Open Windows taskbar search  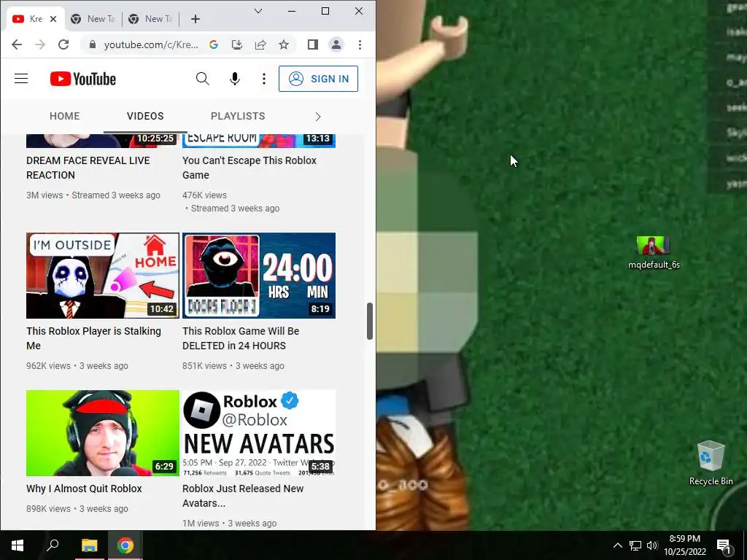tap(53, 545)
